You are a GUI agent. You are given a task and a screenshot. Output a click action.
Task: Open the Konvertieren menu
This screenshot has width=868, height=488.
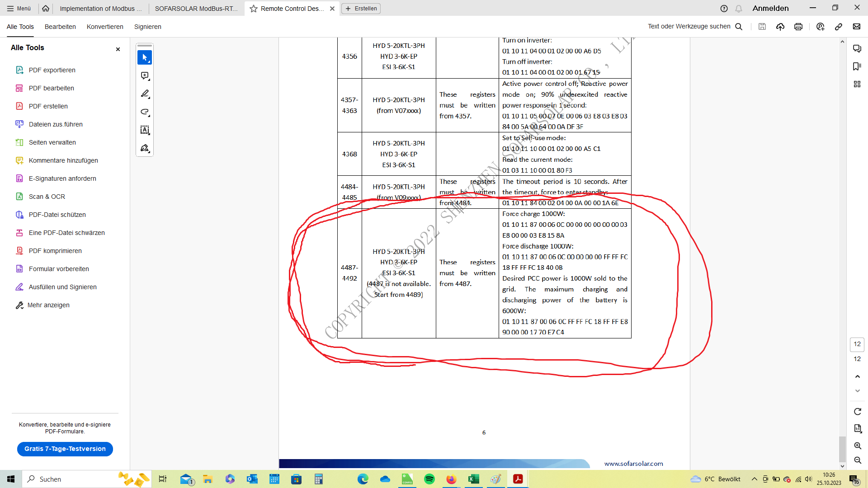pos(105,27)
